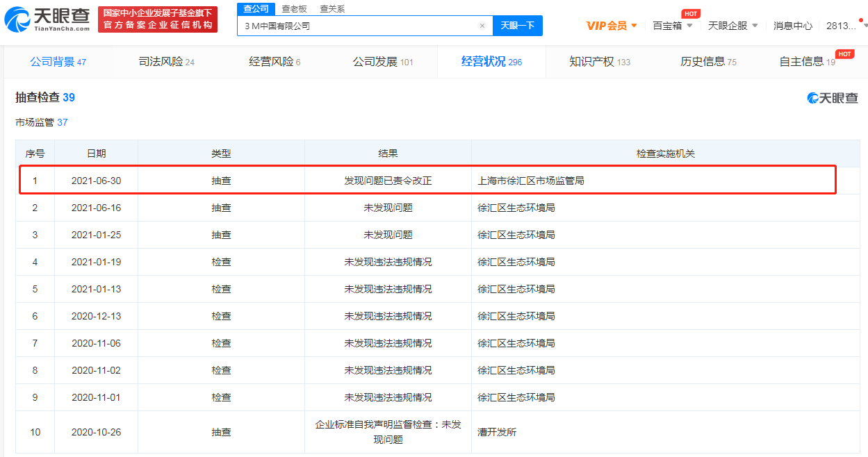Click the HOT badge on 自主信息 tab

[x=845, y=54]
